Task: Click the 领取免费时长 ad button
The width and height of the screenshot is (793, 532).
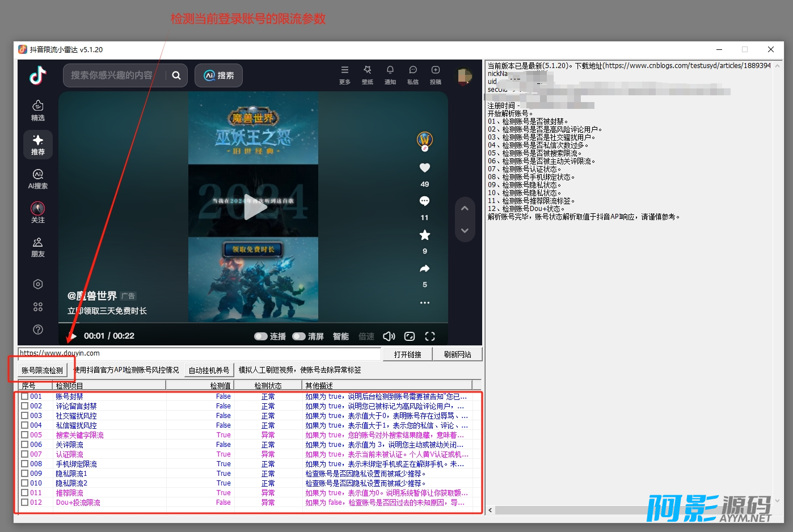Action: point(254,249)
